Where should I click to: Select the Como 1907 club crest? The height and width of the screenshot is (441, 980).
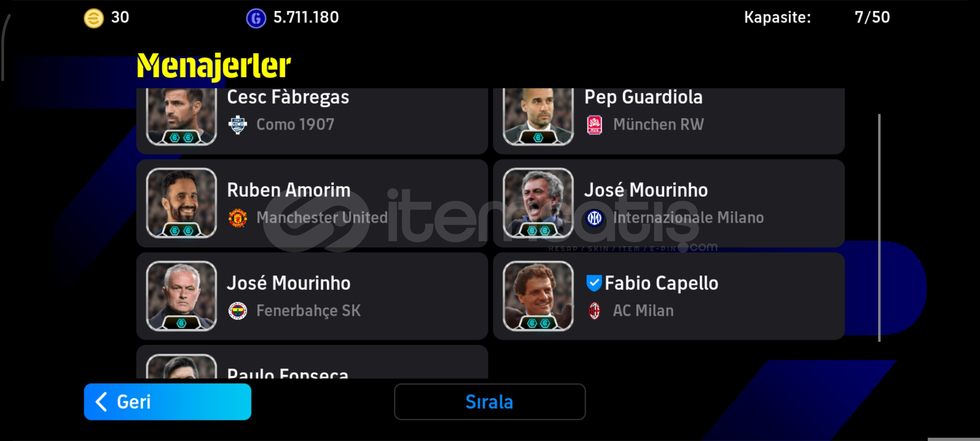click(x=238, y=125)
